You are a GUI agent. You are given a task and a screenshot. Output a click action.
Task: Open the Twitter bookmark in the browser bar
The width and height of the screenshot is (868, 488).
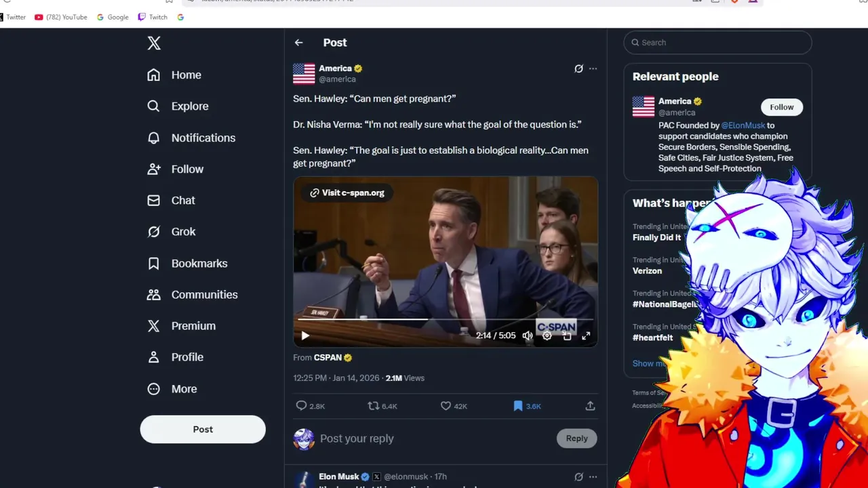coord(13,17)
